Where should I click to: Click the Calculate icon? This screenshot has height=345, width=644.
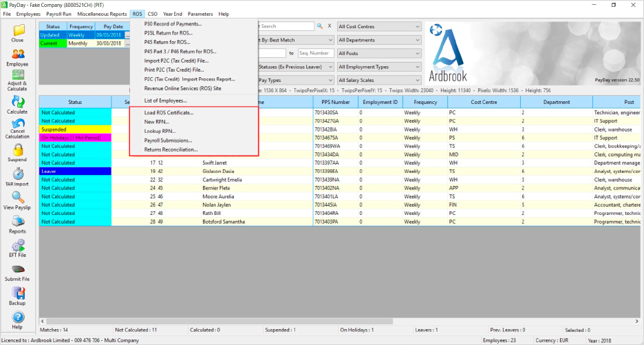[x=18, y=102]
